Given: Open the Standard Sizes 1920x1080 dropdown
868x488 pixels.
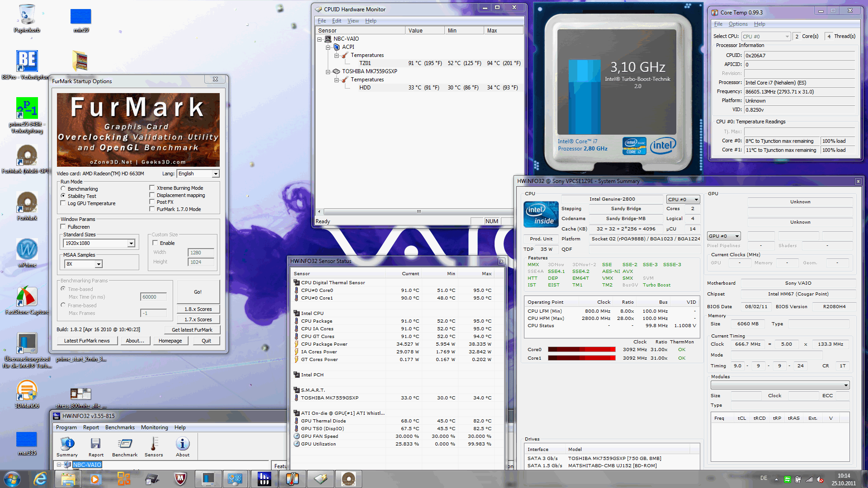Looking at the screenshot, I should pos(131,244).
